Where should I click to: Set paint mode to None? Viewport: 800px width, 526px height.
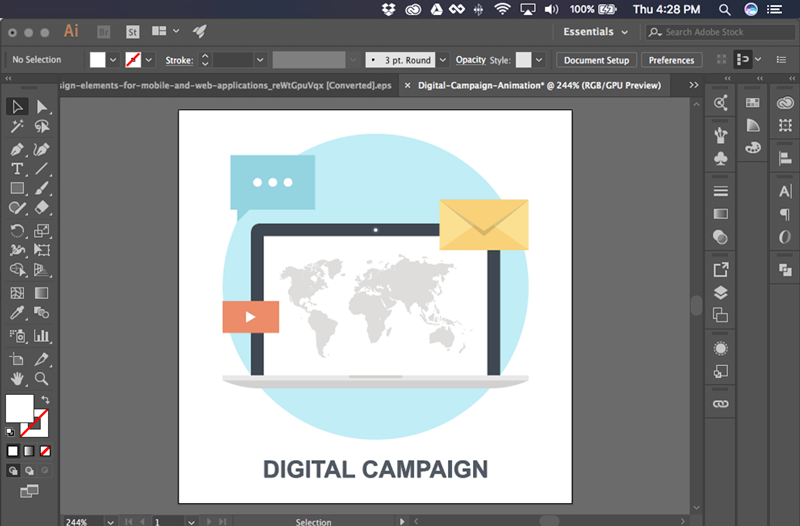pyautogui.click(x=46, y=451)
